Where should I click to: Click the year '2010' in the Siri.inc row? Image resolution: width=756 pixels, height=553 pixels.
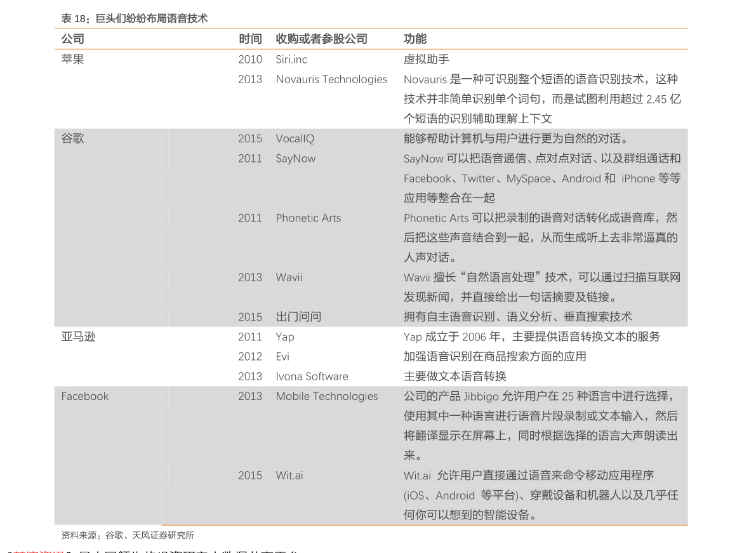(250, 59)
